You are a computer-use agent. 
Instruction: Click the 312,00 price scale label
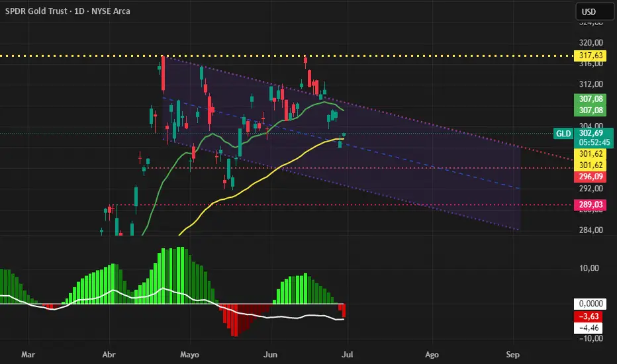pyautogui.click(x=591, y=84)
